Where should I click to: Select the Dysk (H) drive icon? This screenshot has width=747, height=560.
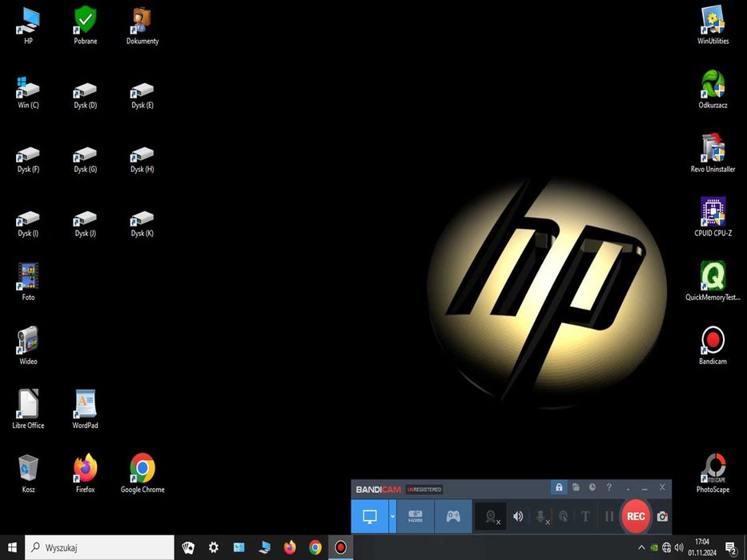[143, 159]
